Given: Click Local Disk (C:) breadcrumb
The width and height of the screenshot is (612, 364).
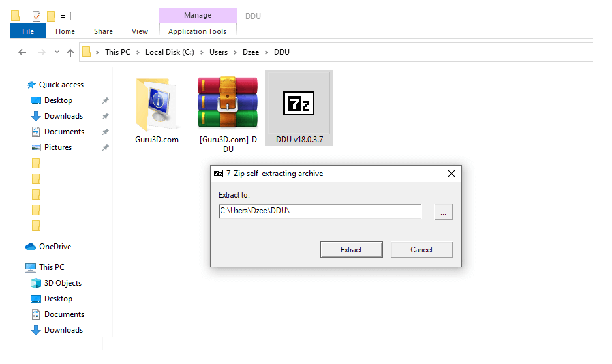Looking at the screenshot, I should tap(170, 52).
